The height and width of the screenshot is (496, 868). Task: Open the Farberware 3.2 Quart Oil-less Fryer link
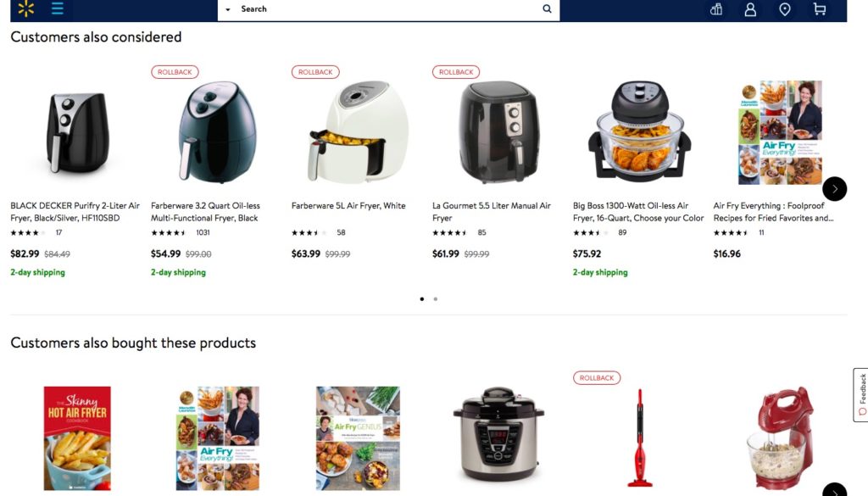205,211
